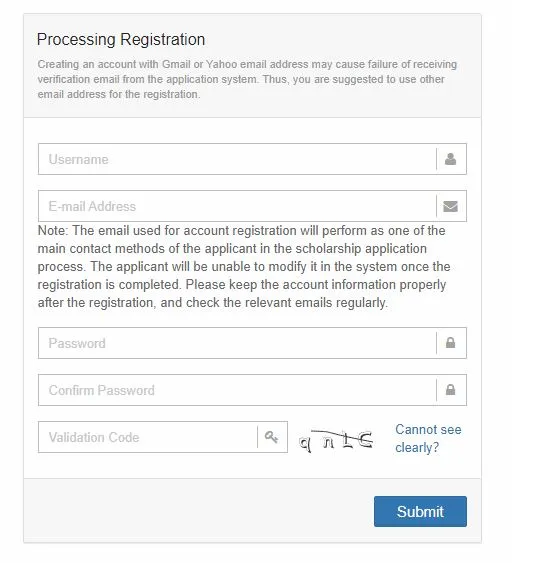The image size is (548, 563).
Task: Open the "Cannot see clearly?" link
Action: click(428, 438)
